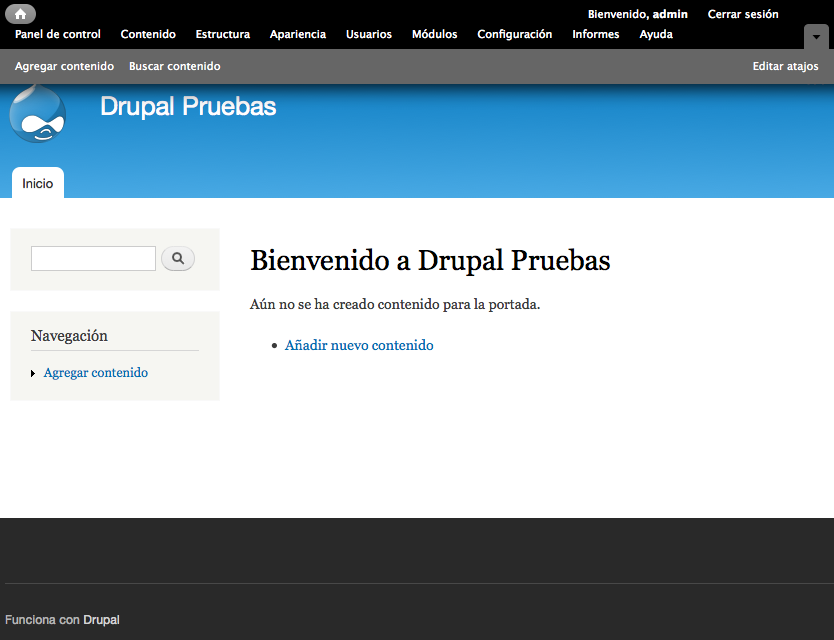
Task: Open Panel de control dashboard
Action: pos(58,34)
